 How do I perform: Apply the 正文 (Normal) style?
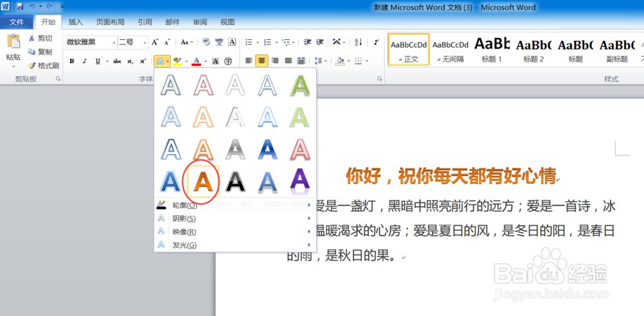pyautogui.click(x=409, y=50)
